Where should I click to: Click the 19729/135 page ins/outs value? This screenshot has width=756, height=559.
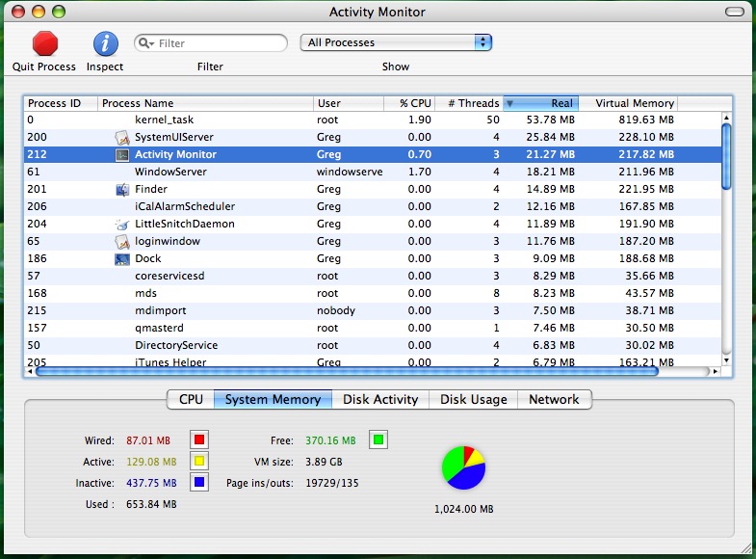332,483
